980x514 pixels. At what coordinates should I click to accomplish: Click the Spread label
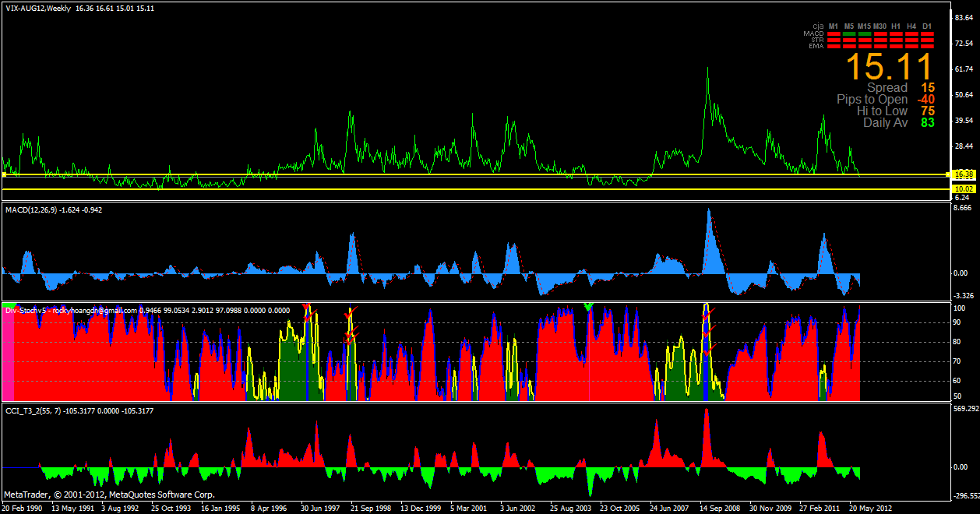(887, 88)
